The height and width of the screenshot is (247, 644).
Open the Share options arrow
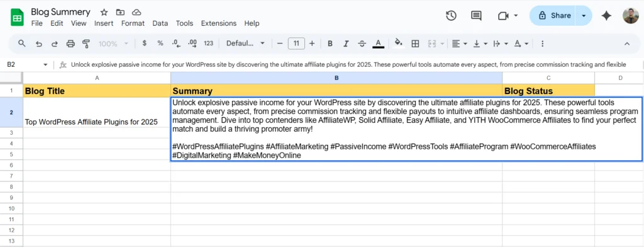[584, 16]
